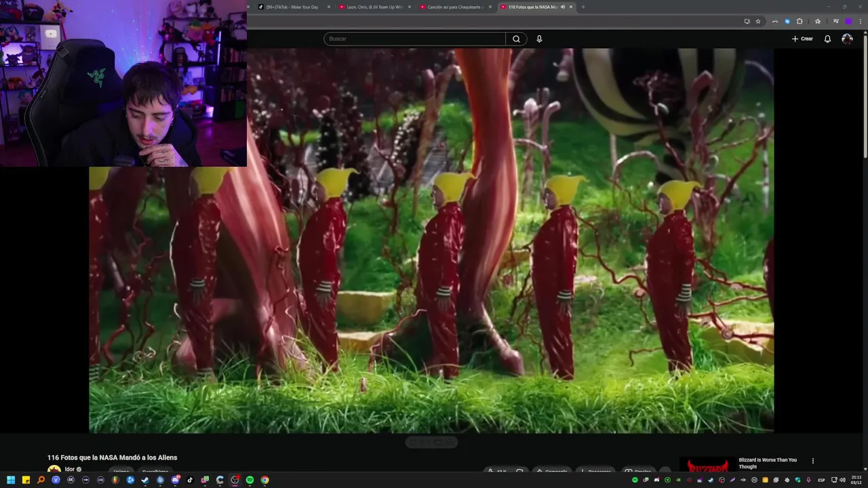Click the Chrome profile purple avatar
The image size is (868, 488).
pyautogui.click(x=848, y=21)
